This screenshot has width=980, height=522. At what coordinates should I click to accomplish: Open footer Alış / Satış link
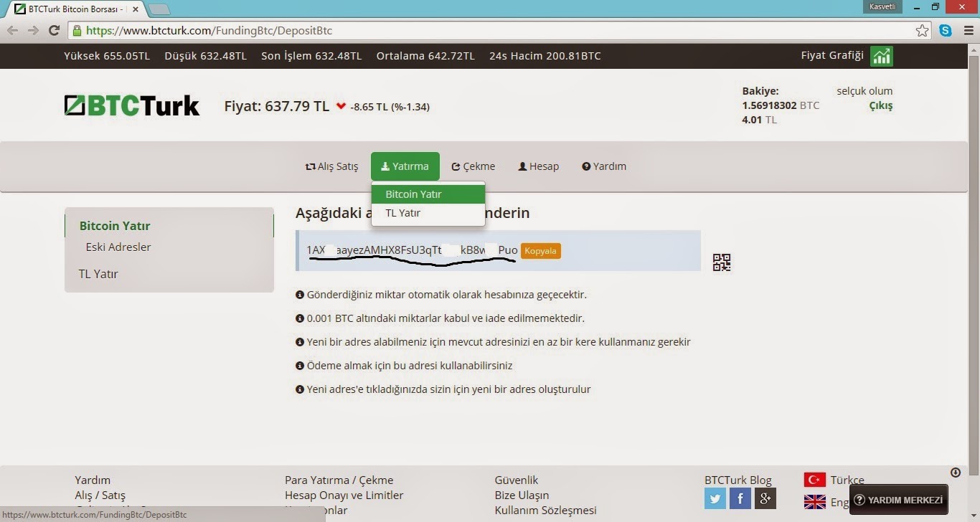tap(100, 495)
